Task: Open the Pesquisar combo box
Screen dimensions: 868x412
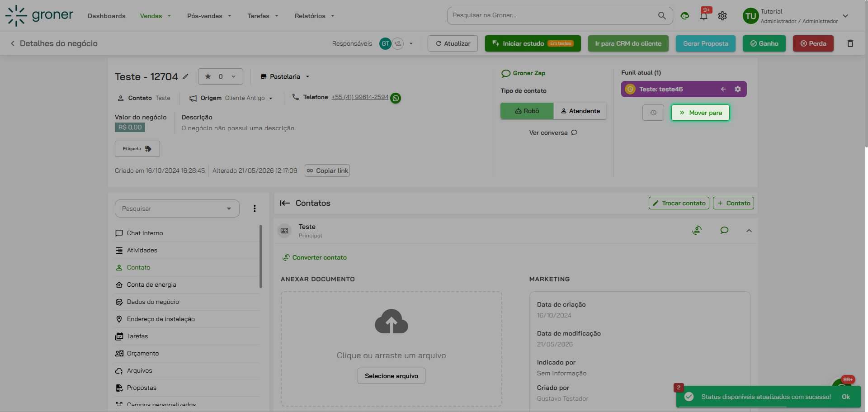Action: click(177, 208)
